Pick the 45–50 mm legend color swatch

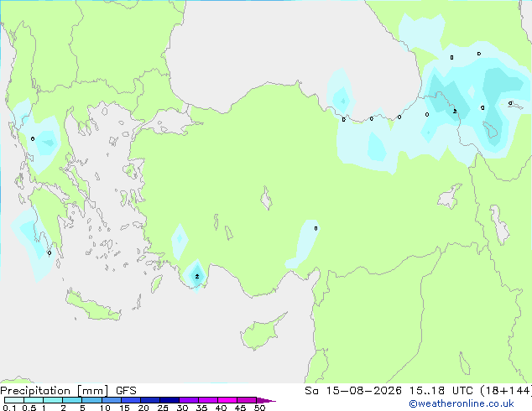(x=247, y=400)
